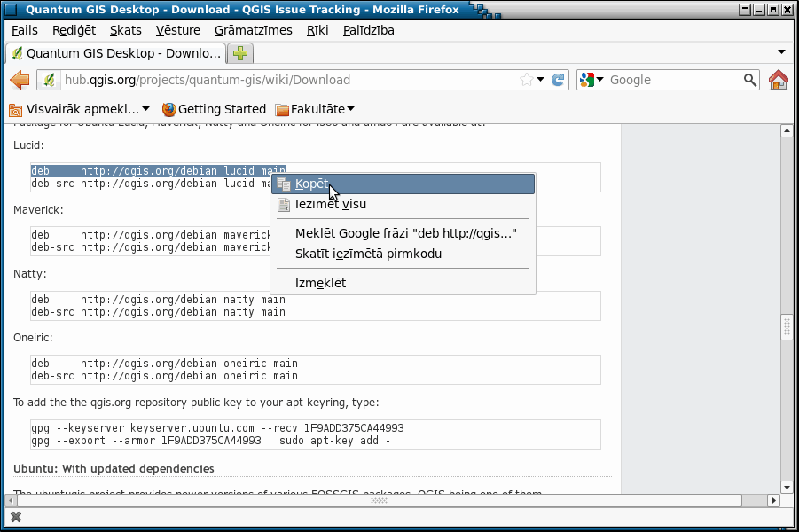799x532 pixels.
Task: Click the 'deb http://qgis.org/debian natty main' line
Action: (158, 300)
